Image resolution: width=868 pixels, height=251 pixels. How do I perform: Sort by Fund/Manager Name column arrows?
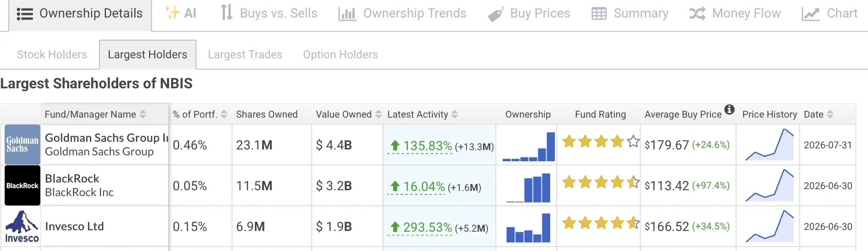click(x=143, y=114)
